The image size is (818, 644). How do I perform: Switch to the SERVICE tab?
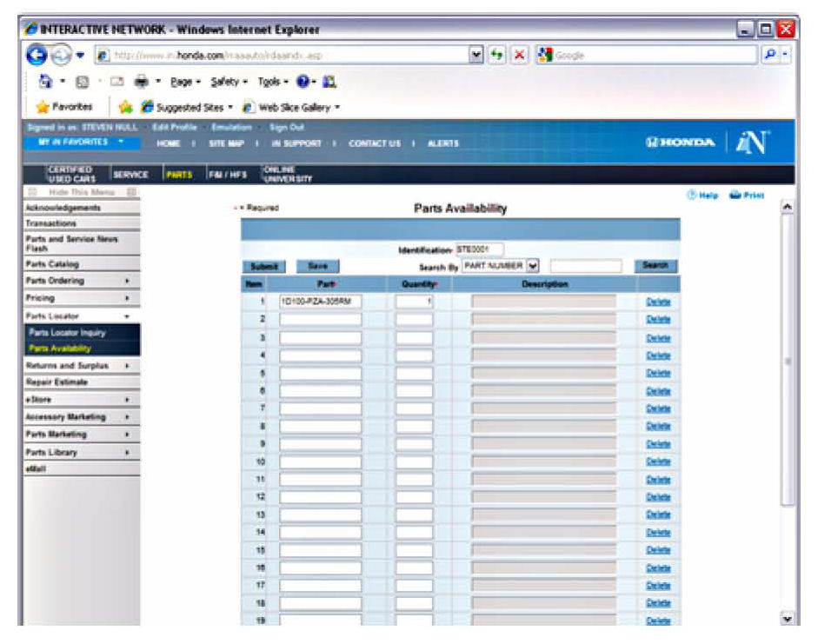coord(131,174)
